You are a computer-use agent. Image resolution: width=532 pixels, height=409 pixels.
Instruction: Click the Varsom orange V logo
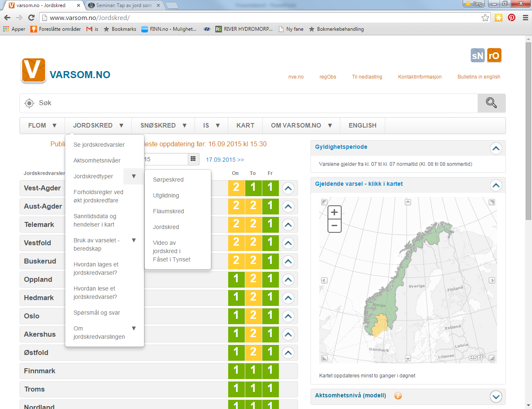point(33,70)
